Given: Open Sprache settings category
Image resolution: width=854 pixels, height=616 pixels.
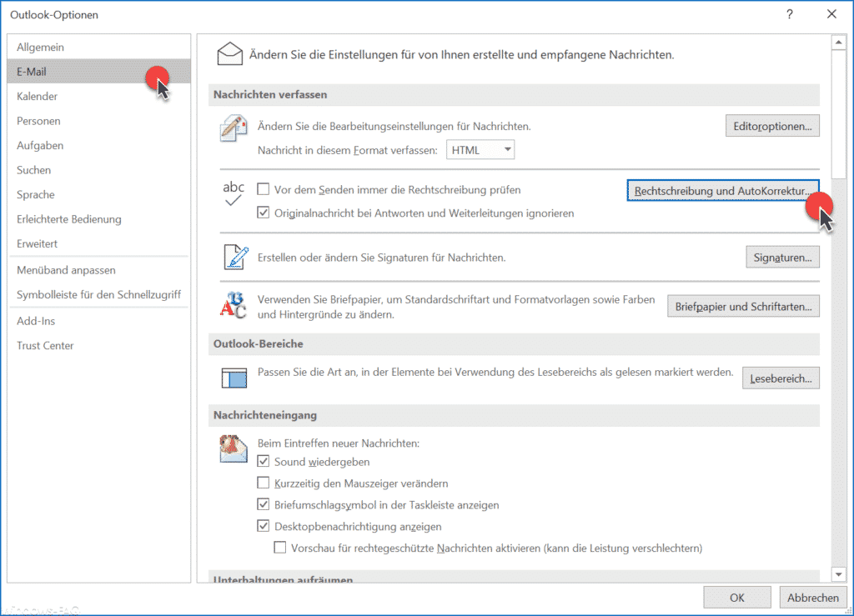Looking at the screenshot, I should tap(99, 194).
